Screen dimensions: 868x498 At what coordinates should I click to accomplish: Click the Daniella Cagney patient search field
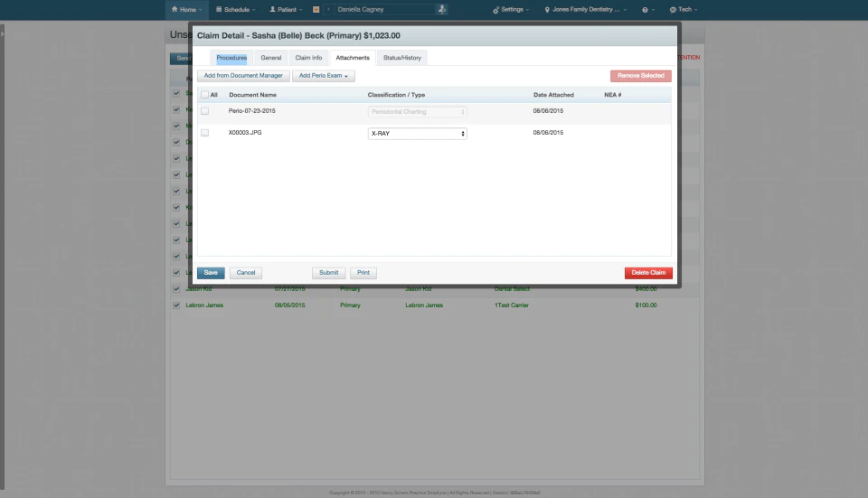coord(385,9)
